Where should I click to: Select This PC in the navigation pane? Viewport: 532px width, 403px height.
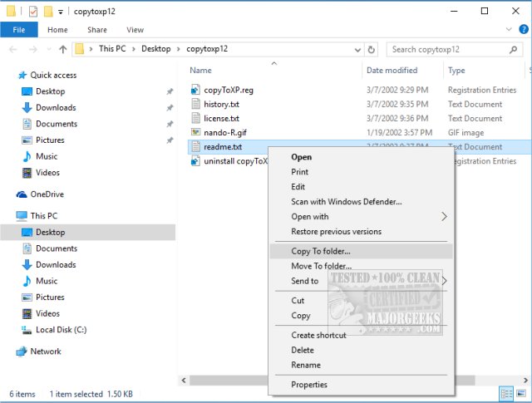(x=44, y=216)
